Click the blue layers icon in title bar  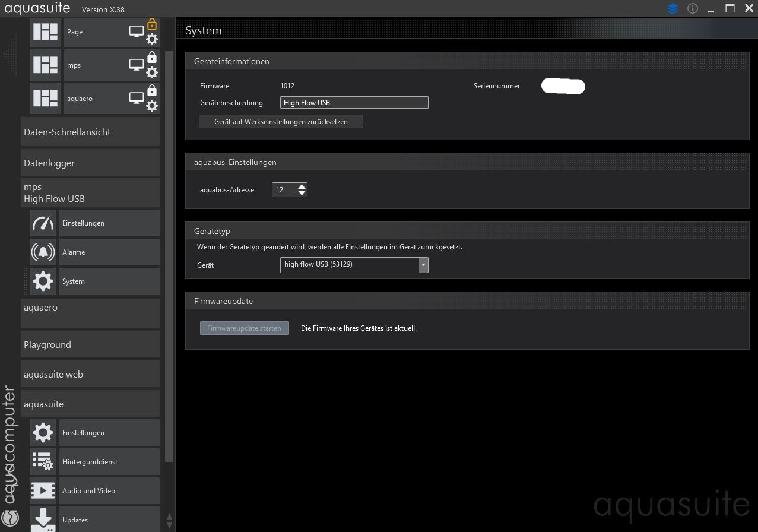coord(673,9)
